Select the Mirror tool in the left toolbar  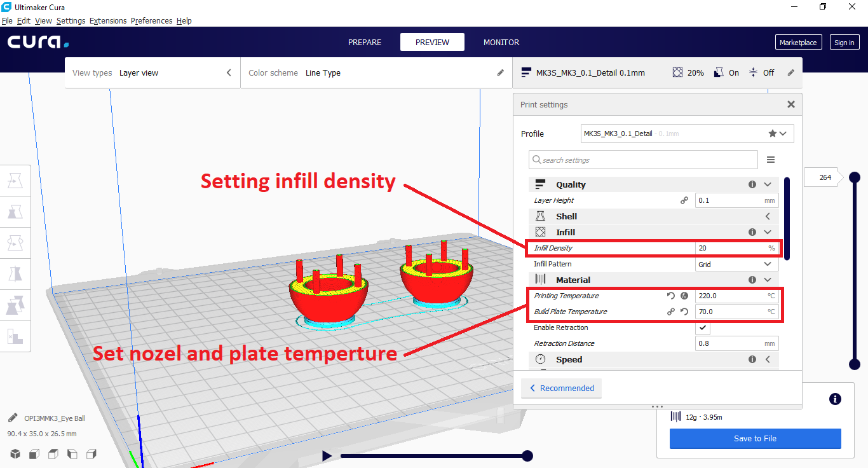pyautogui.click(x=15, y=273)
